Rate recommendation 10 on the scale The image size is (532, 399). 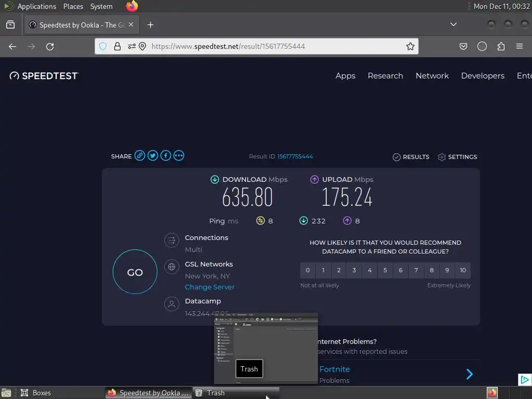(463, 270)
